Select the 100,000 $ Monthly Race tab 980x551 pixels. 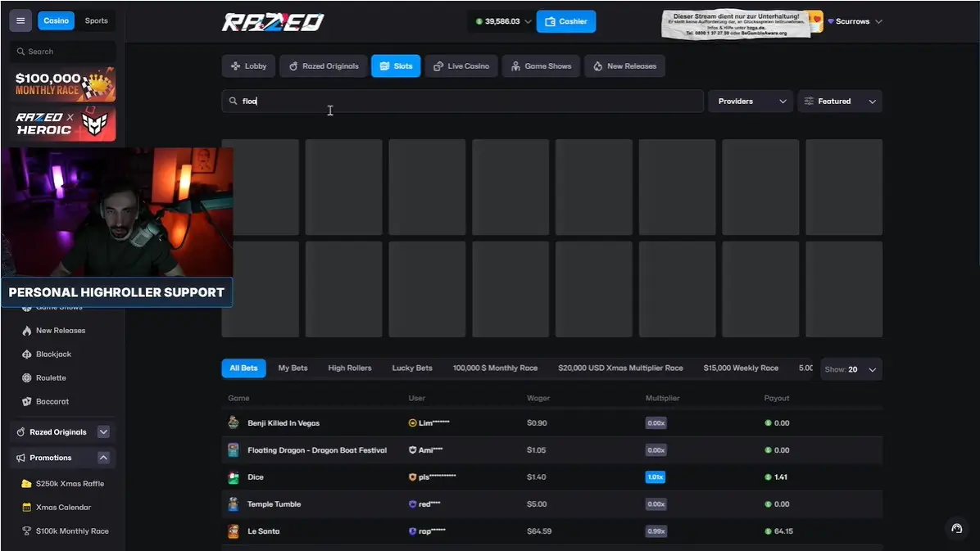pos(495,368)
